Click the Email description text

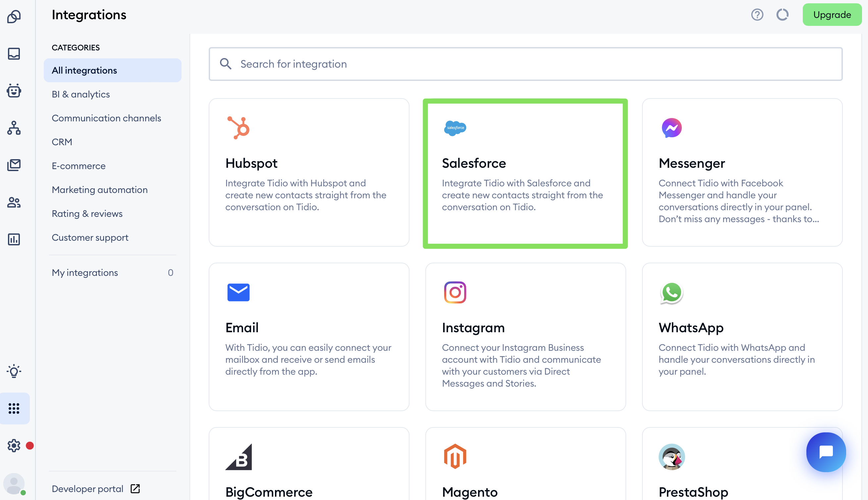(308, 359)
